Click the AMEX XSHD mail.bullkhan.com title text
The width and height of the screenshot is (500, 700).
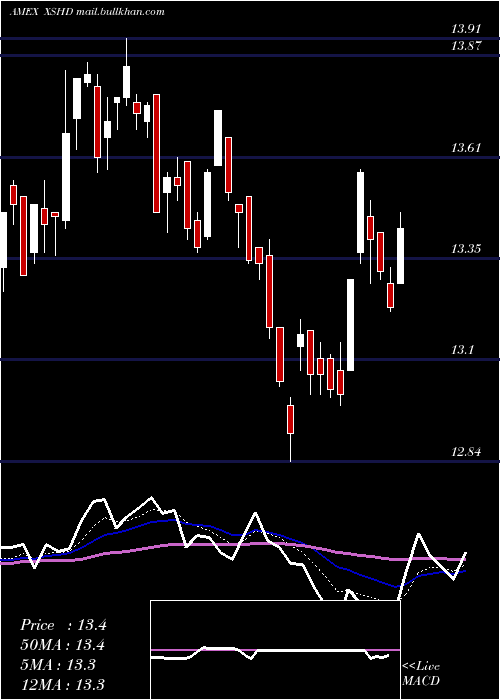tap(87, 12)
